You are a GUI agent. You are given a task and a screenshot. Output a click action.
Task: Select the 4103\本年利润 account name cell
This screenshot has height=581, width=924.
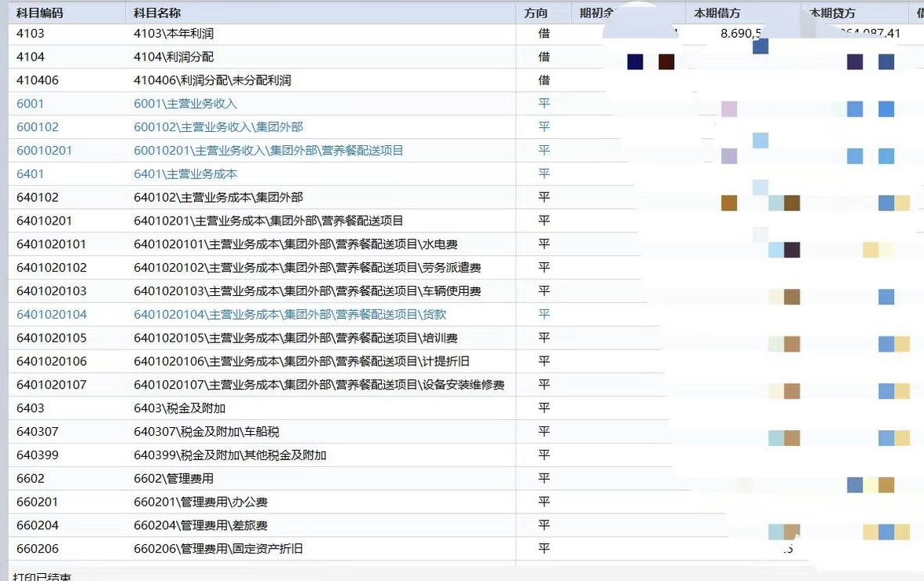click(x=174, y=34)
